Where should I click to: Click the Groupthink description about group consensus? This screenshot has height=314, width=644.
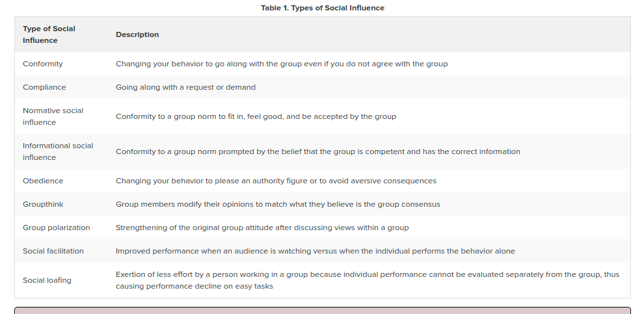point(278,204)
